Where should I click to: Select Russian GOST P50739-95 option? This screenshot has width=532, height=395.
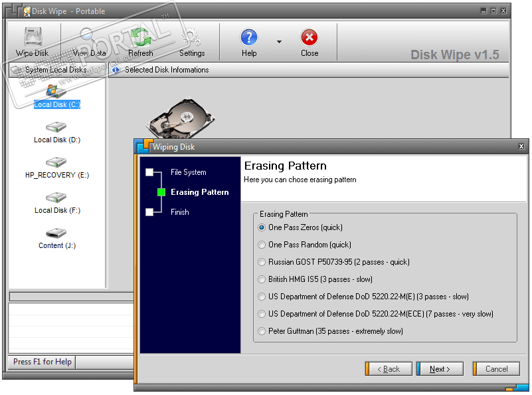click(334, 262)
